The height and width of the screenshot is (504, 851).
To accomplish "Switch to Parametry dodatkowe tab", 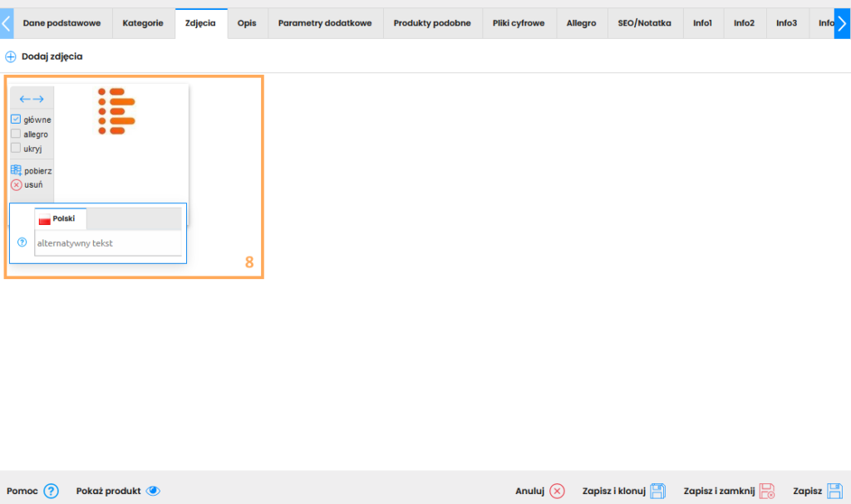I will click(325, 23).
